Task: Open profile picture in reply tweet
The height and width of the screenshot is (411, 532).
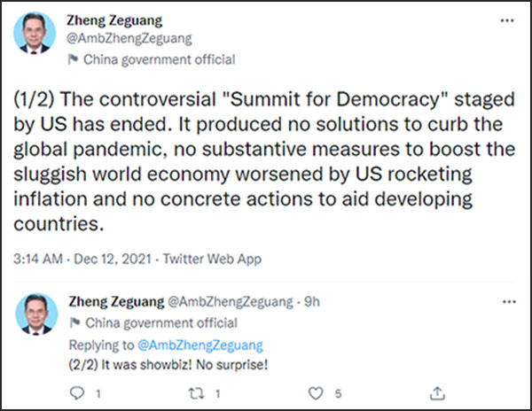Action: pyautogui.click(x=36, y=314)
